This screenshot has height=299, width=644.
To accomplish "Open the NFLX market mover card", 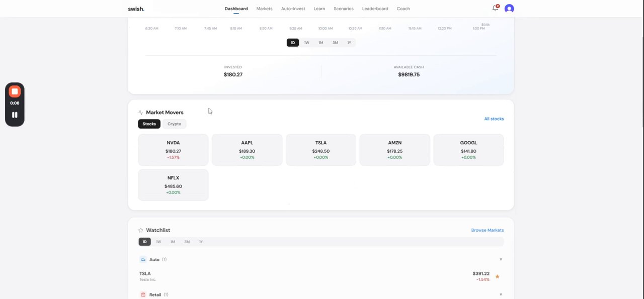I will pos(173,185).
